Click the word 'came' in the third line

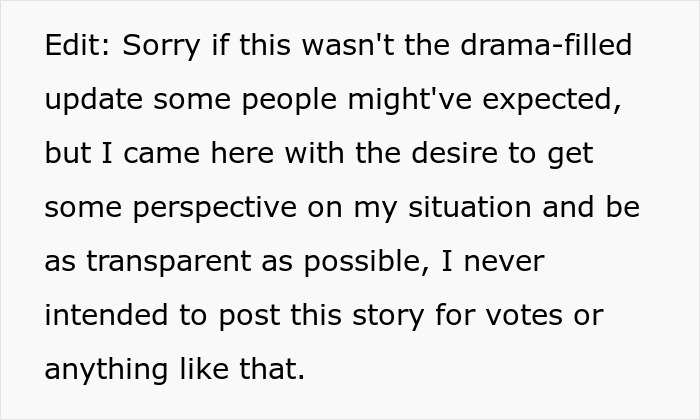click(x=162, y=154)
